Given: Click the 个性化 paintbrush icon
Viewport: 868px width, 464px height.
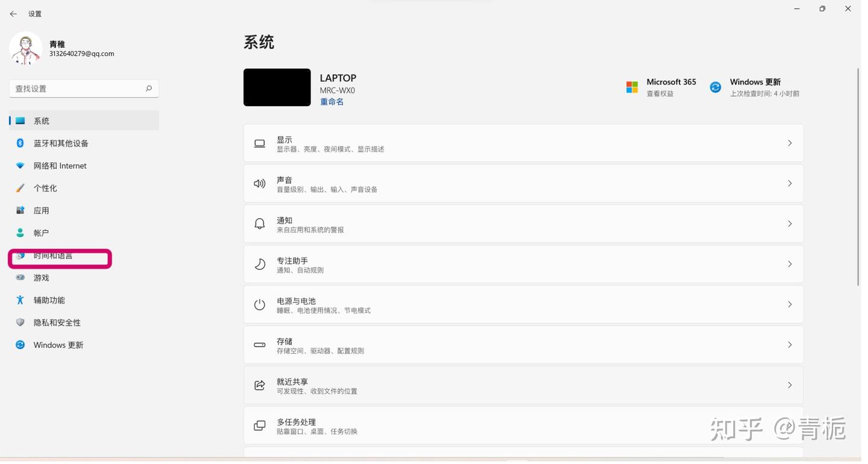Looking at the screenshot, I should click(20, 187).
